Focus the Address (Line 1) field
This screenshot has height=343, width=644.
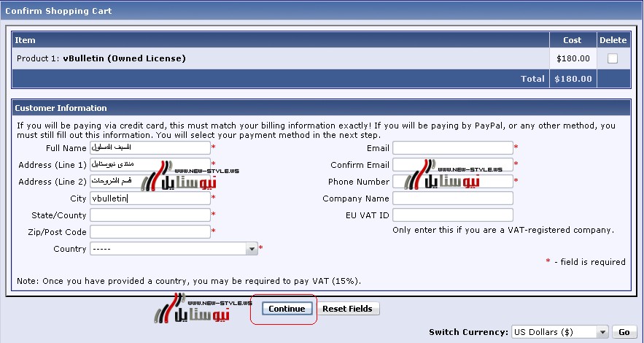(150, 165)
